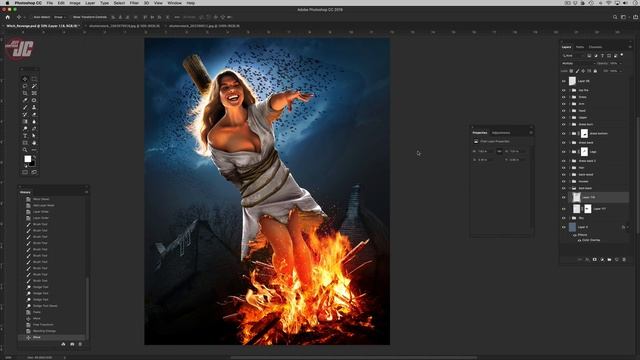Image resolution: width=640 pixels, height=360 pixels.
Task: Create new snapshot in History panel
Action: click(x=72, y=344)
